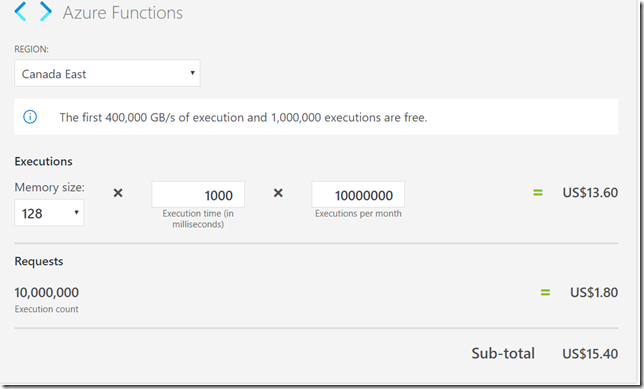This screenshot has width=644, height=389.
Task: Click the Executions section heading
Action: (44, 161)
